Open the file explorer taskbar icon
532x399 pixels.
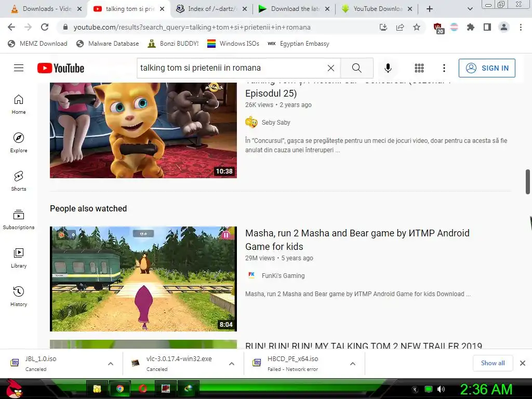tap(97, 389)
